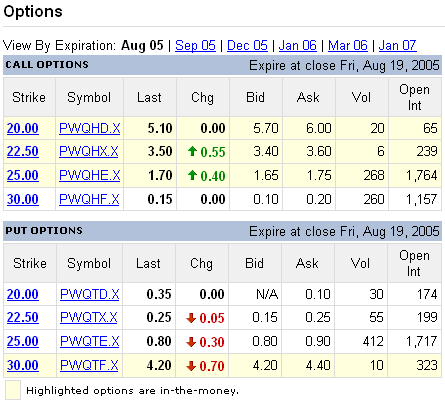
Task: Click the Options page heading
Action: pos(33,12)
